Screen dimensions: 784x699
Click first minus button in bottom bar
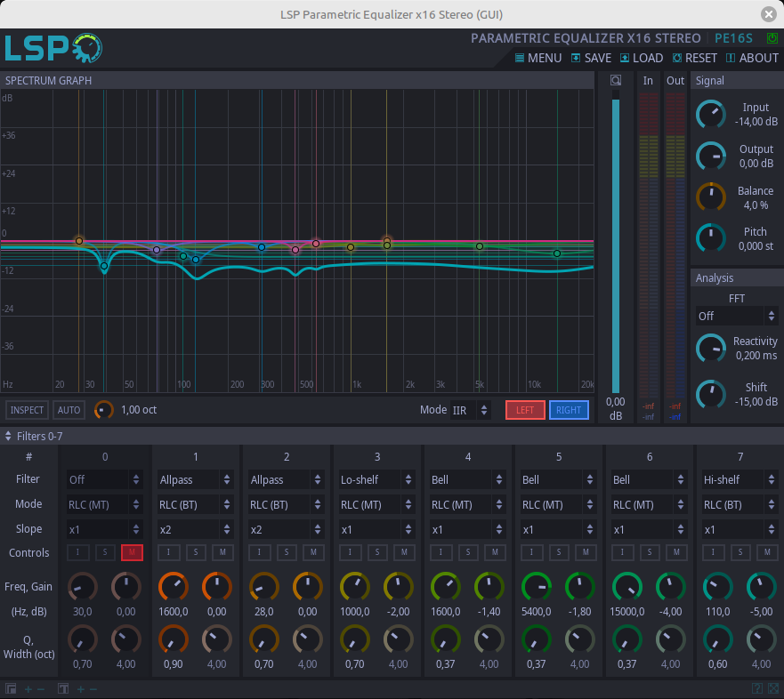click(41, 689)
